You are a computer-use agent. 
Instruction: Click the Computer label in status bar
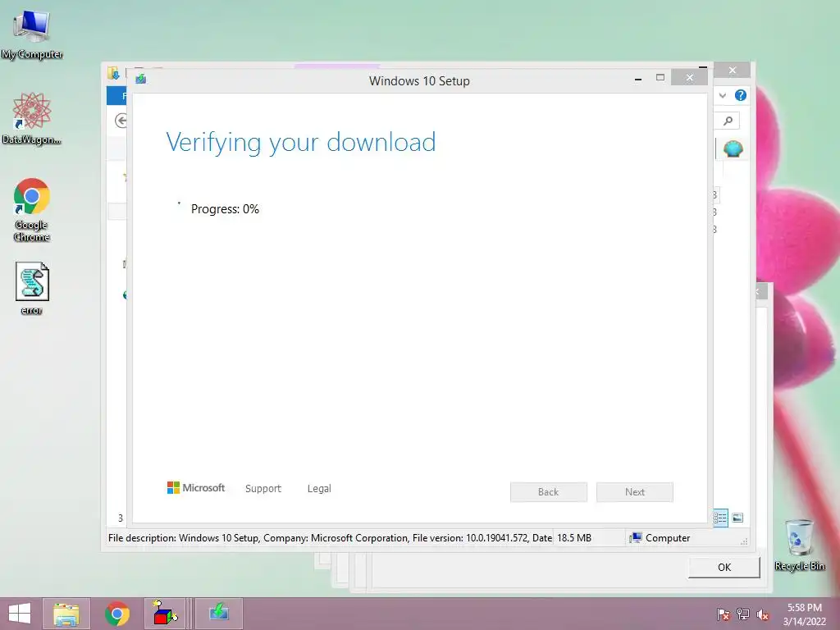(x=668, y=538)
